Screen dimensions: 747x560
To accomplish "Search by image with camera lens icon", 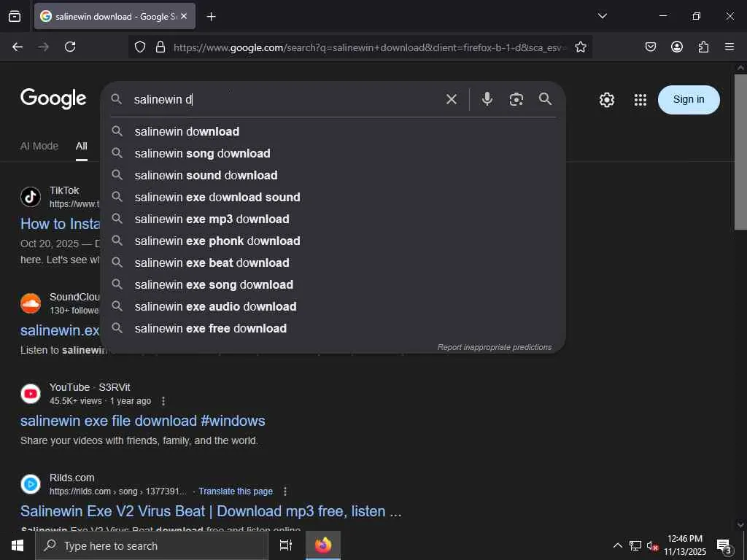I will click(516, 99).
